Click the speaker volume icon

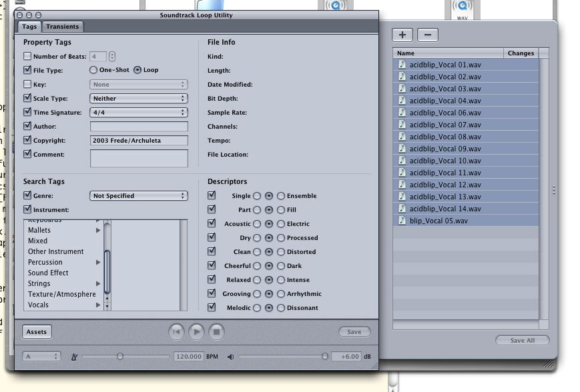click(230, 357)
